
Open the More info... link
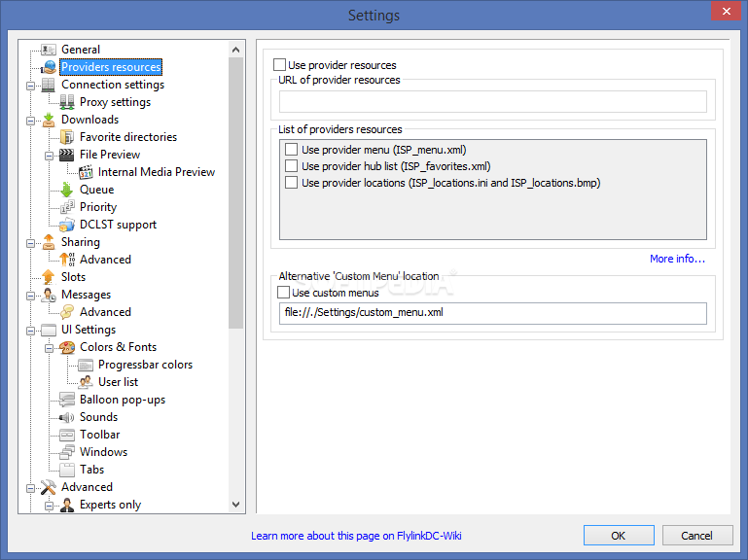tap(677, 259)
